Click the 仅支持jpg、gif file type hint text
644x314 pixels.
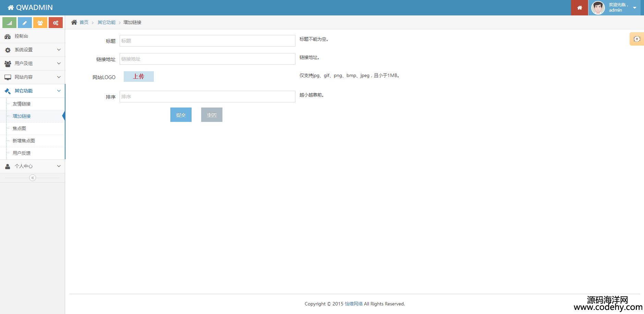350,76
